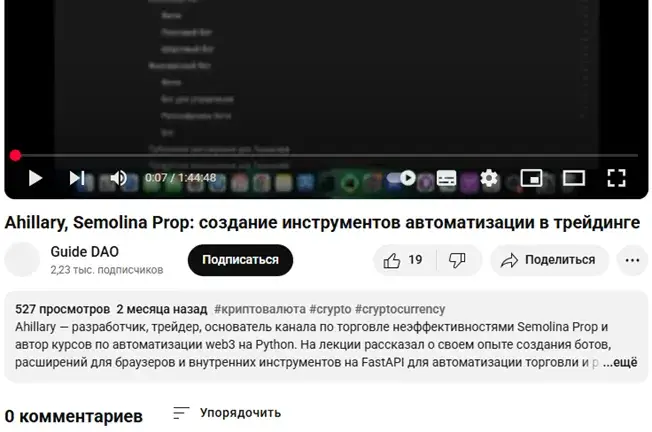Click the red playhead marker

point(15,156)
